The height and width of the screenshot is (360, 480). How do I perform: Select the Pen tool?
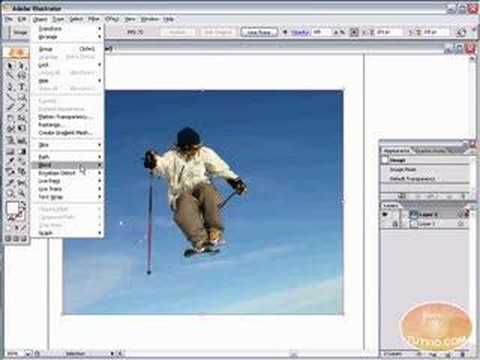(11, 87)
